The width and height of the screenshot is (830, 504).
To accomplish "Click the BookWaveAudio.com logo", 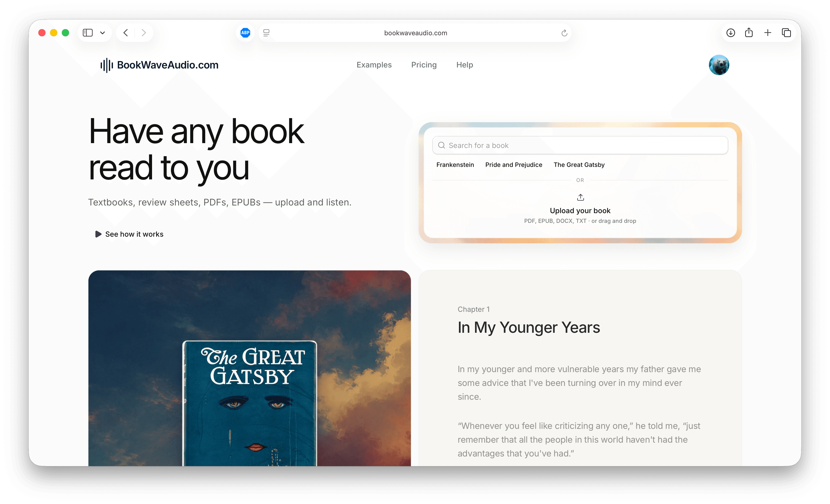I will point(159,65).
